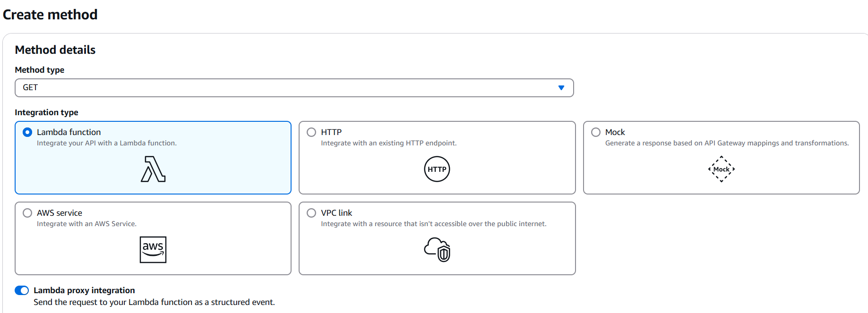
Task: Select the HTTP integration radio button
Action: pos(311,132)
